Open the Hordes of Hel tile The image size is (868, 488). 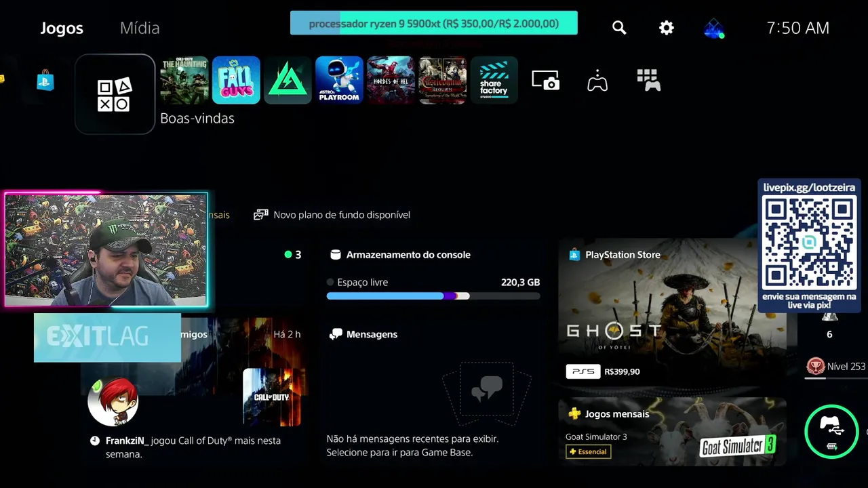click(x=391, y=80)
